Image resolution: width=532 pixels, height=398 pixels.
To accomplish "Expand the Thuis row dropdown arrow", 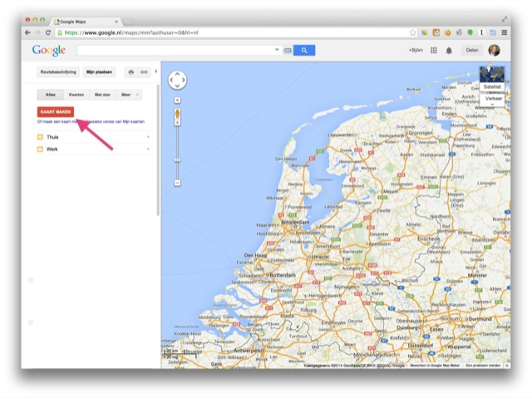I will pyautogui.click(x=148, y=137).
